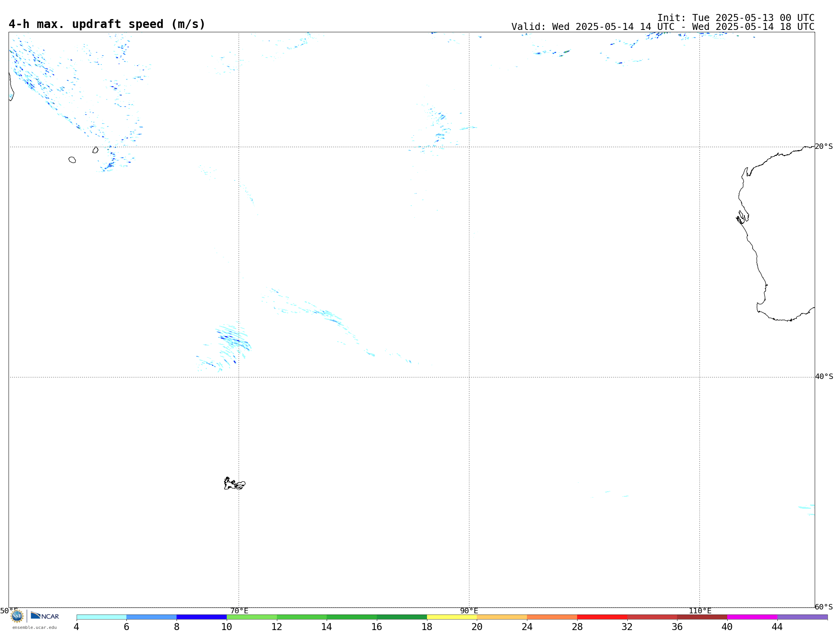Click the 90°E longitude label

469,611
